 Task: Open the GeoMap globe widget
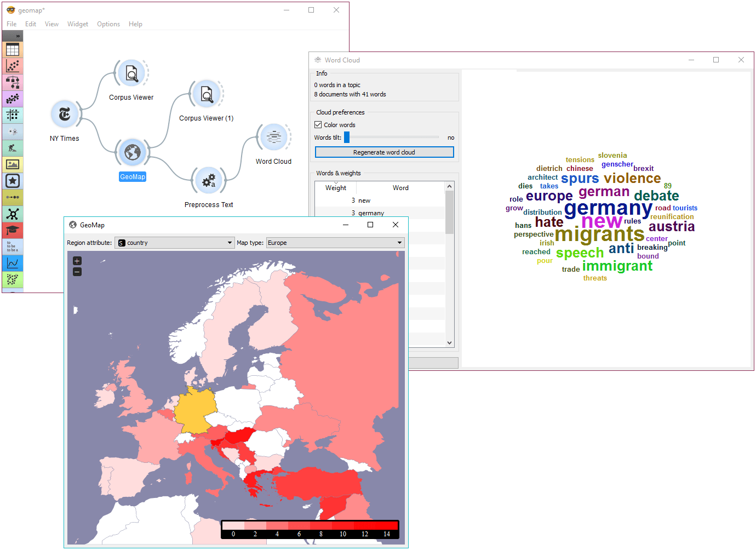pos(133,152)
